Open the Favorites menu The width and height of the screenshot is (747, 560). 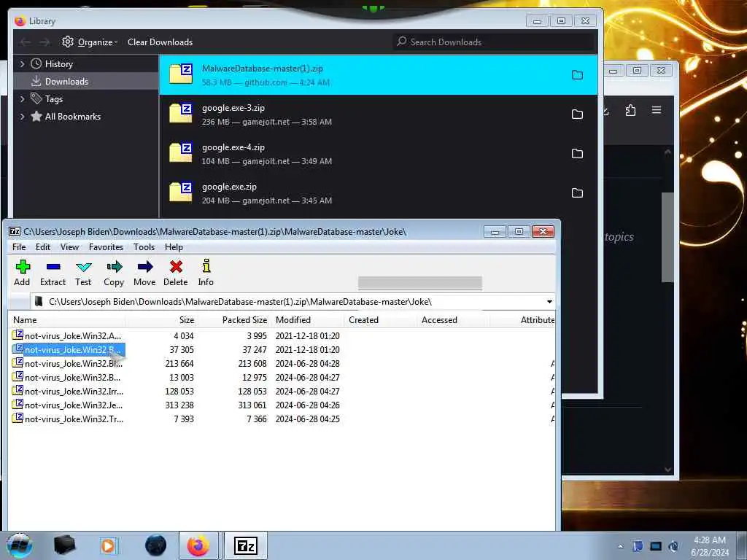[x=107, y=247]
